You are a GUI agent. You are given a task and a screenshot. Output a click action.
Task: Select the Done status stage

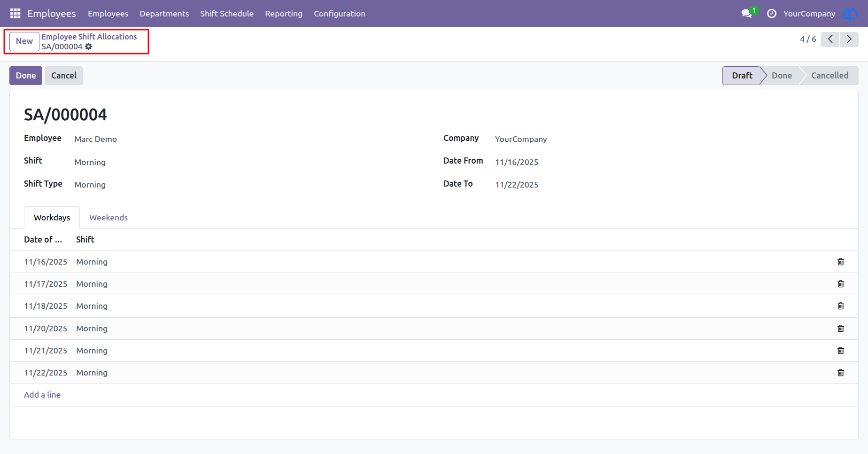point(782,76)
